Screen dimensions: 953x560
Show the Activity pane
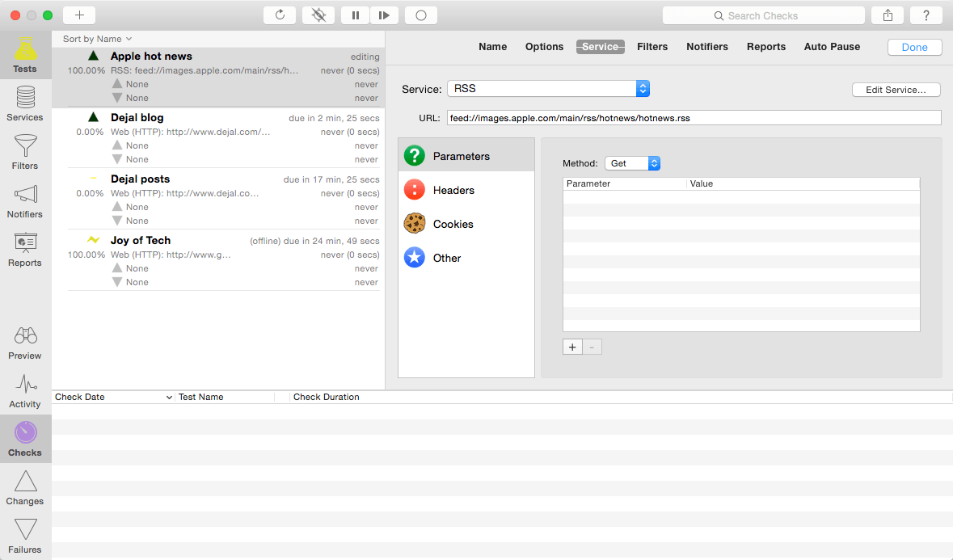coord(25,391)
